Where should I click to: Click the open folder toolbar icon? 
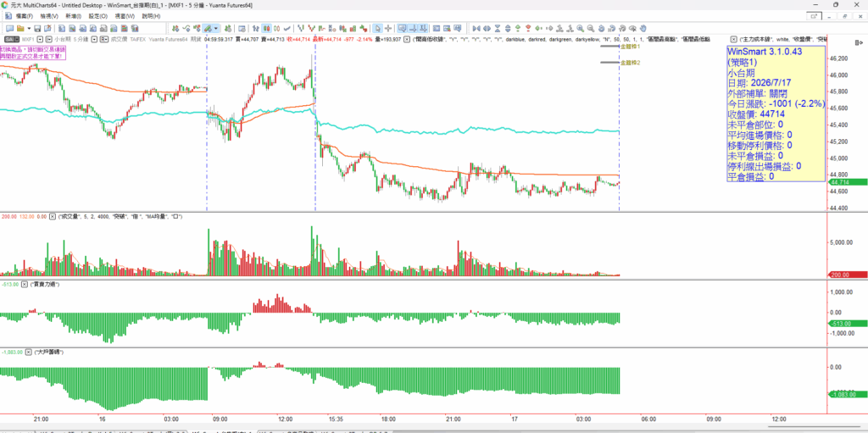(x=20, y=28)
